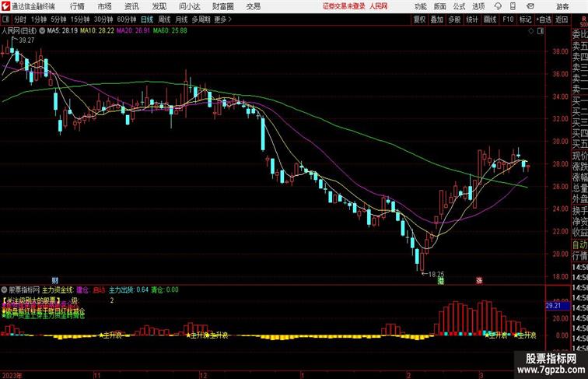Screen dimensions: 588x379
Task: Activate the 画线 drawing tool button
Action: click(x=490, y=19)
